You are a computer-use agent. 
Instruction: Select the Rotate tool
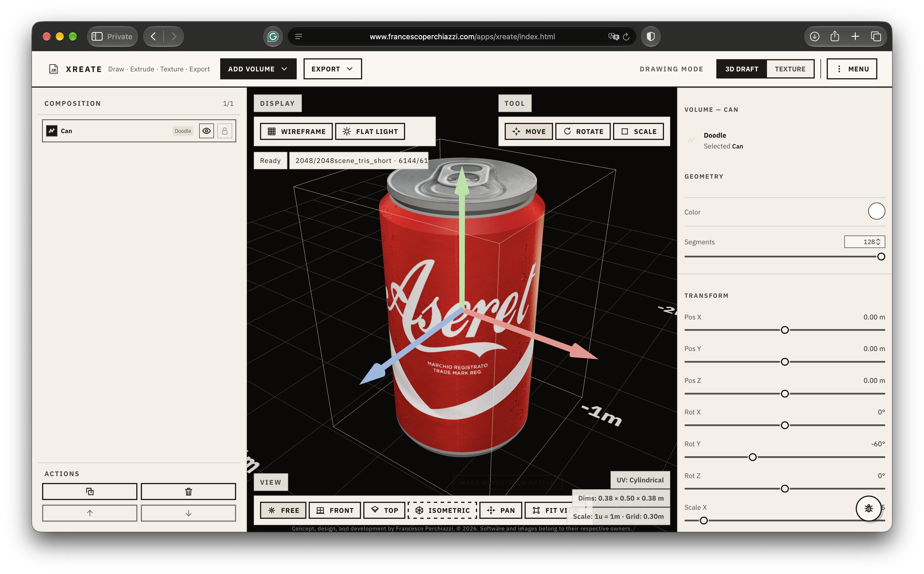pos(583,131)
